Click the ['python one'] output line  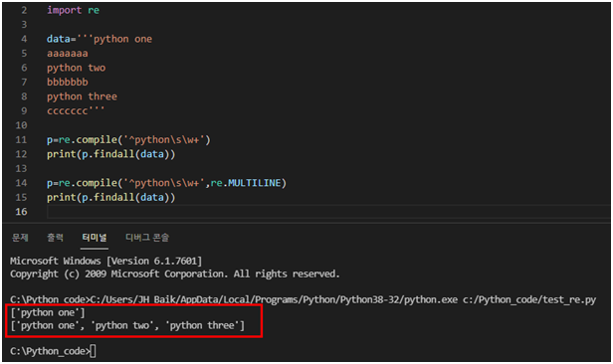click(48, 313)
